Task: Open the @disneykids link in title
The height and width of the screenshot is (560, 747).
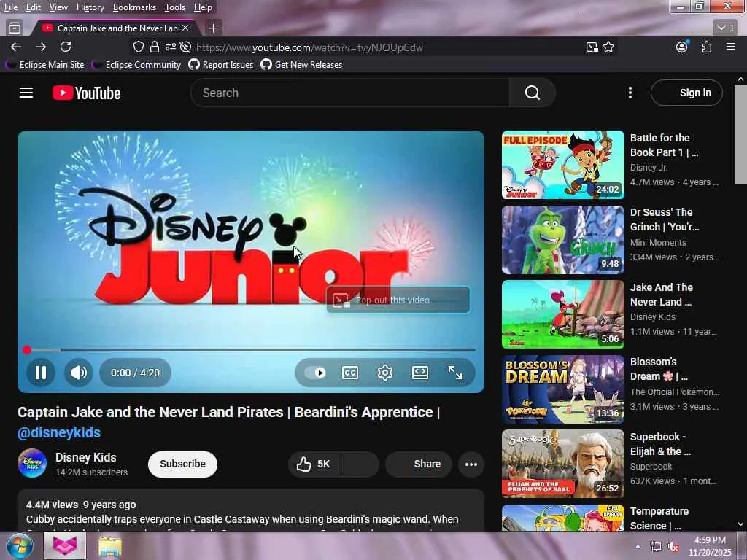Action: coord(59,432)
